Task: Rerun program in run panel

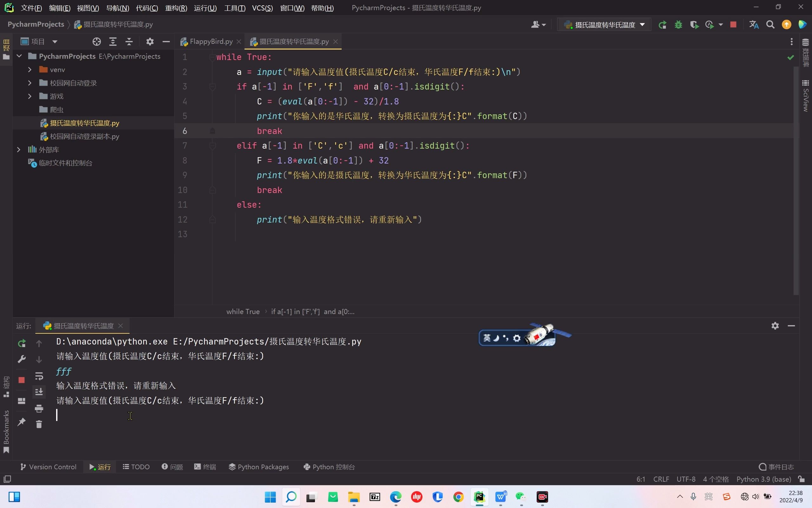Action: pos(22,343)
